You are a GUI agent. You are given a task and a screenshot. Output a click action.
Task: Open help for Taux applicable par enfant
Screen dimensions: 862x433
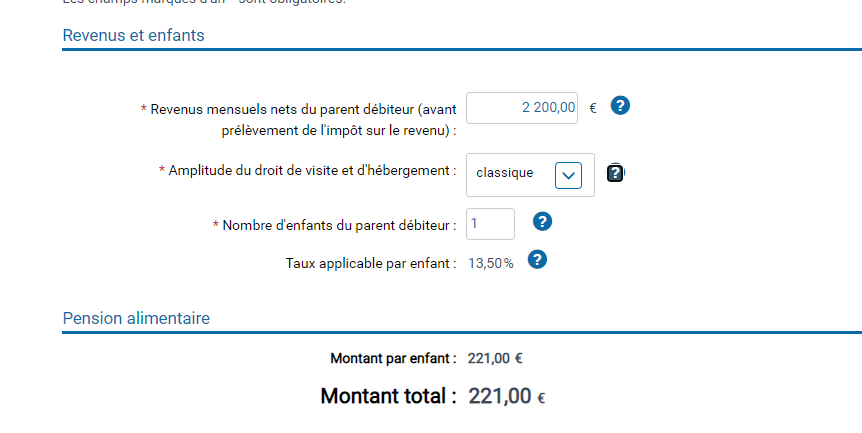point(537,259)
